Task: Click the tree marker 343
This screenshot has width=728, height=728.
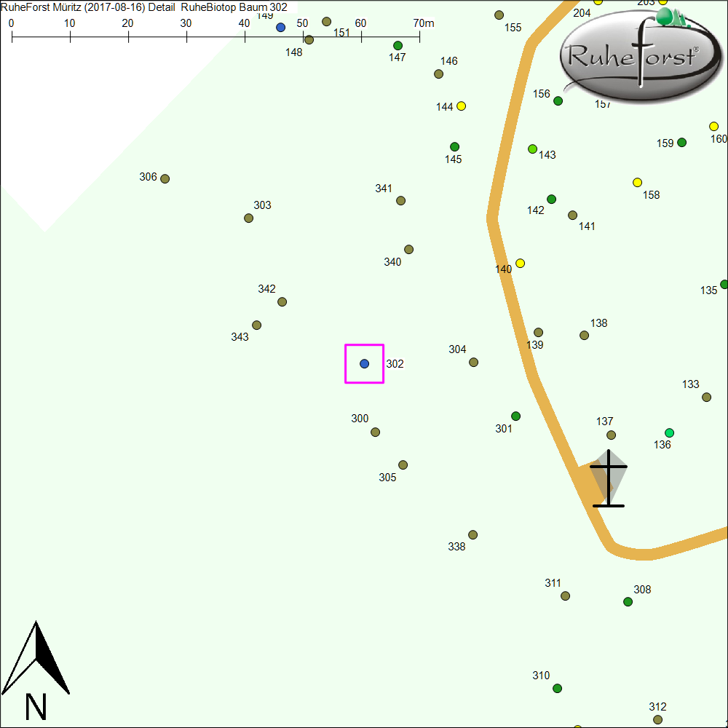Action: pos(256,325)
